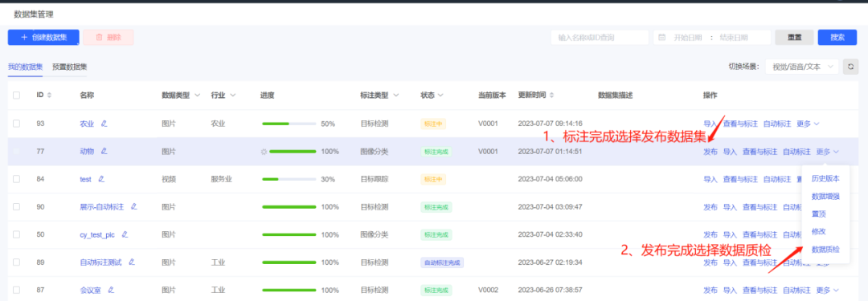Image resolution: width=868 pixels, height=301 pixels.
Task: Click the pencil icon next to 展示-自动标注
Action: 134,206
